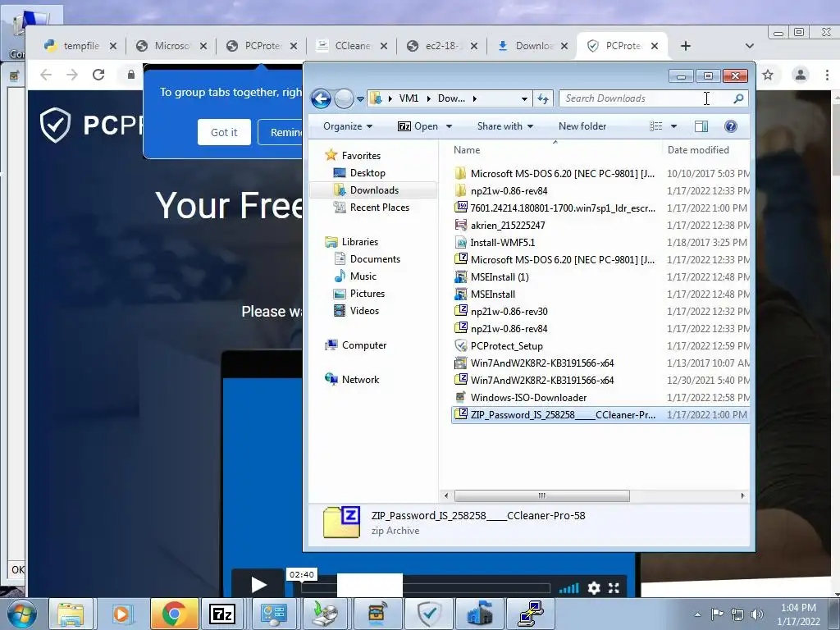Click the Explorer Back arrow button
Viewport: 840px width, 630px height.
point(321,98)
